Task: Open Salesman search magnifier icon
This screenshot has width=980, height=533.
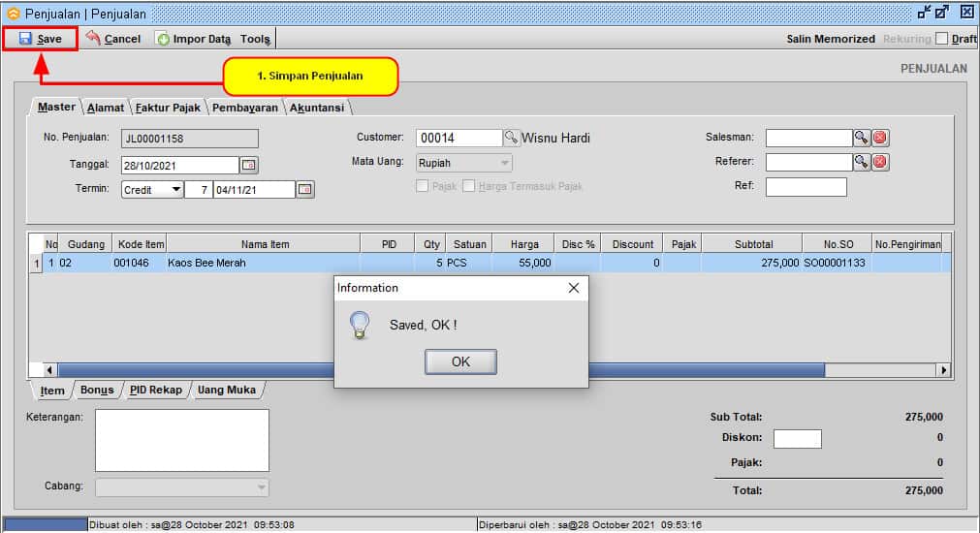Action: click(862, 138)
